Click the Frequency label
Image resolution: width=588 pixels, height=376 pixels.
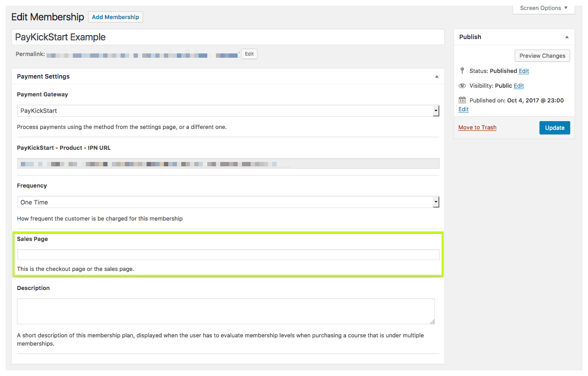point(32,185)
